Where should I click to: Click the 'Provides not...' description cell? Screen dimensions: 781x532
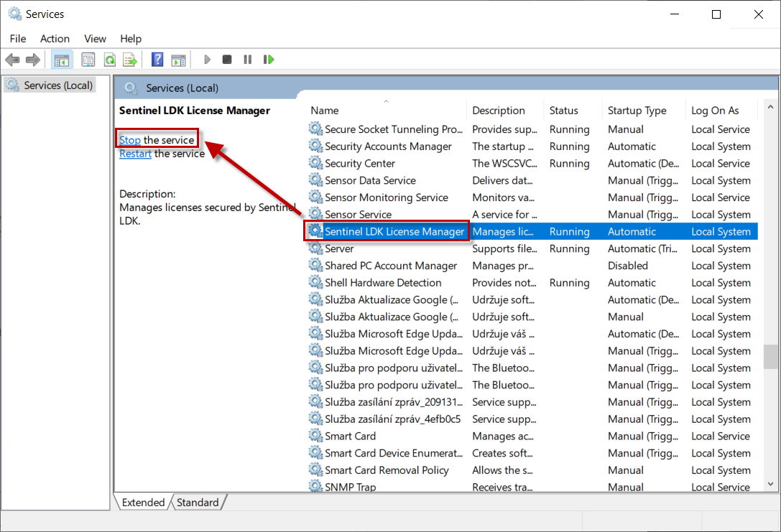pyautogui.click(x=504, y=282)
